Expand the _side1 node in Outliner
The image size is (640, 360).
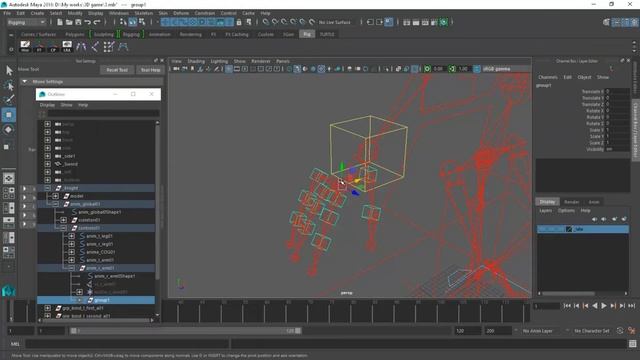(48, 156)
